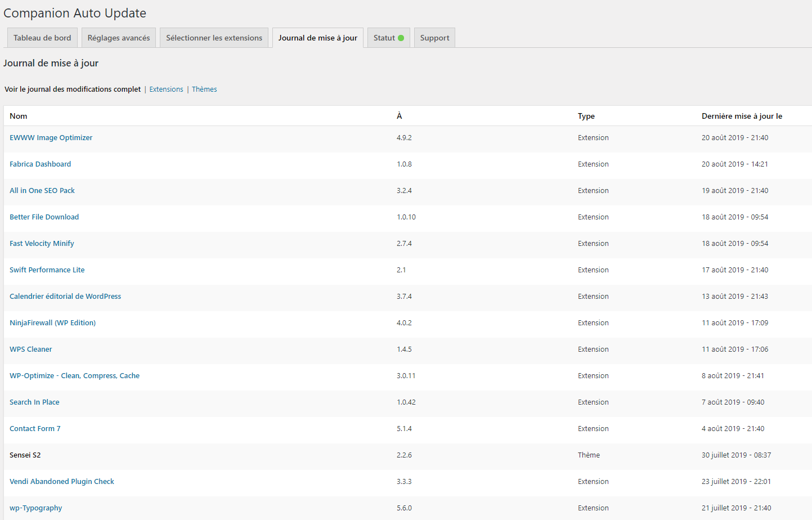Open EWWW Image Optimizer link
The width and height of the screenshot is (812, 520).
tap(51, 137)
